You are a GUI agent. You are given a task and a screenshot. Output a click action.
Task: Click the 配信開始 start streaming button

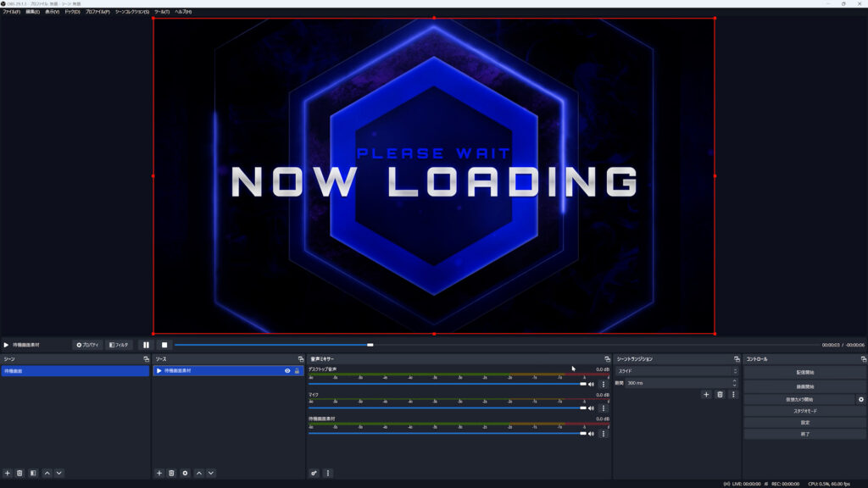click(x=804, y=373)
